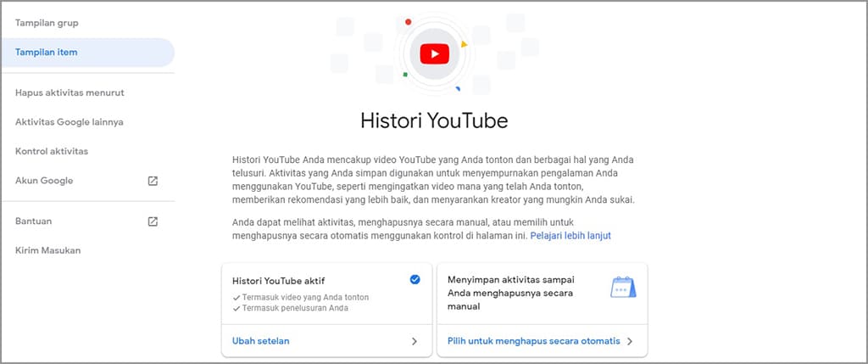Viewport: 868px width, 364px height.
Task: Select Tampilan item in sidebar
Action: (x=47, y=52)
